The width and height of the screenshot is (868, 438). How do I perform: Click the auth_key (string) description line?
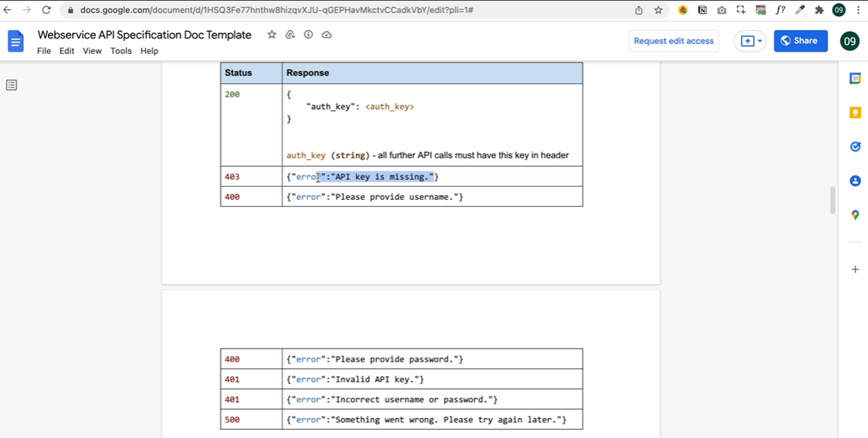point(427,155)
